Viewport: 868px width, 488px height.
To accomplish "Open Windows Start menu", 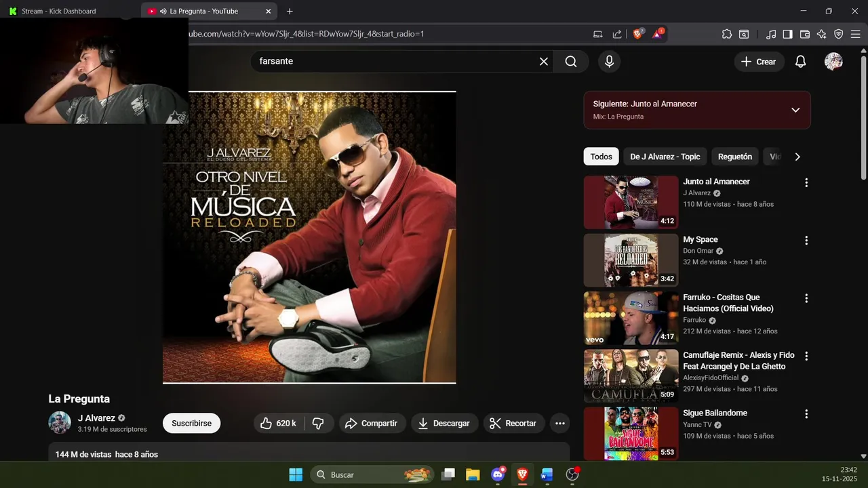I will 296,474.
